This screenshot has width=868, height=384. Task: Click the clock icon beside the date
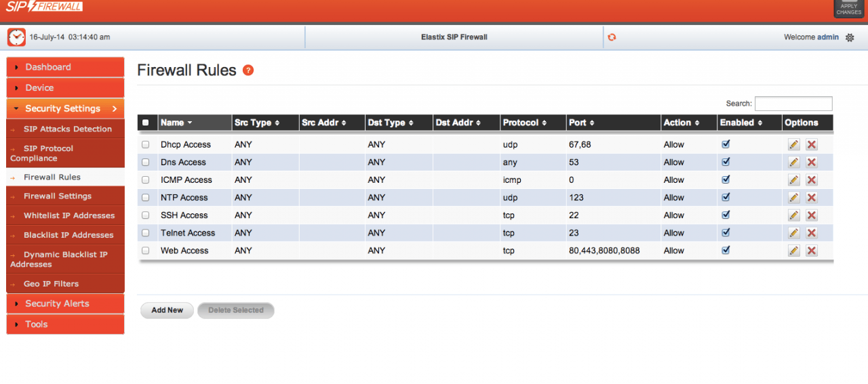(16, 37)
